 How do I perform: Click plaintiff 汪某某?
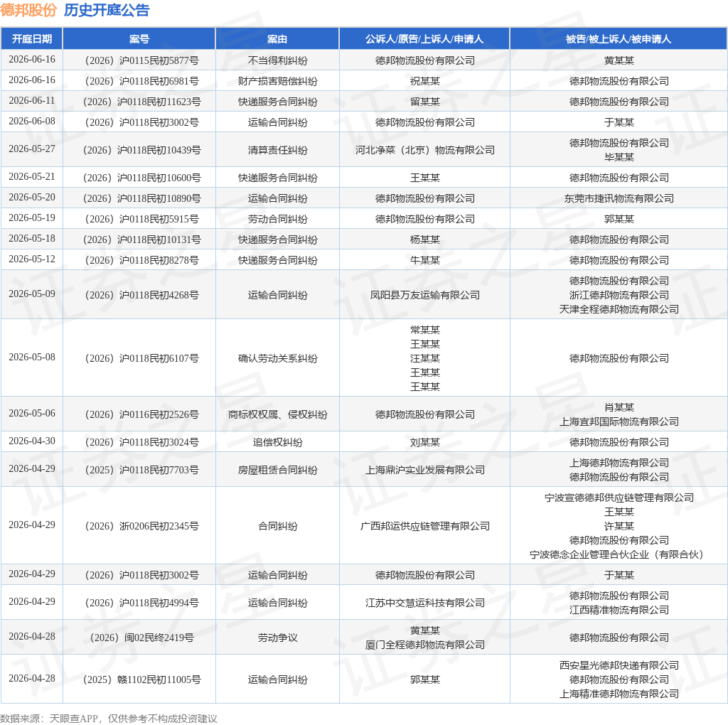[x=425, y=358]
